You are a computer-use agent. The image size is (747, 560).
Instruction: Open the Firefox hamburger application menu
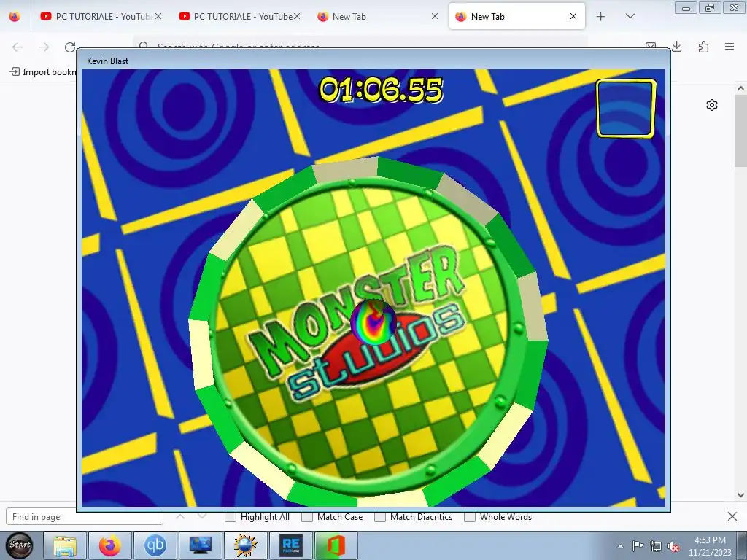click(x=729, y=47)
